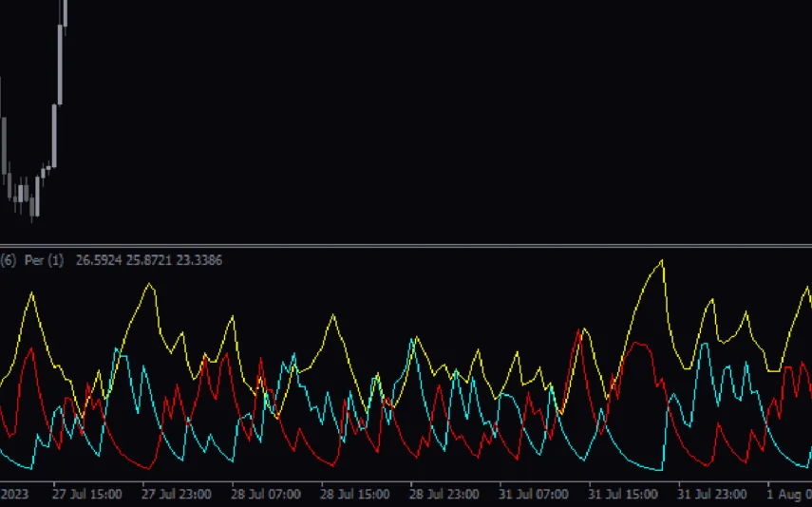Image resolution: width=812 pixels, height=507 pixels.
Task: Click the yellow line's highest peak
Action: pos(661,259)
